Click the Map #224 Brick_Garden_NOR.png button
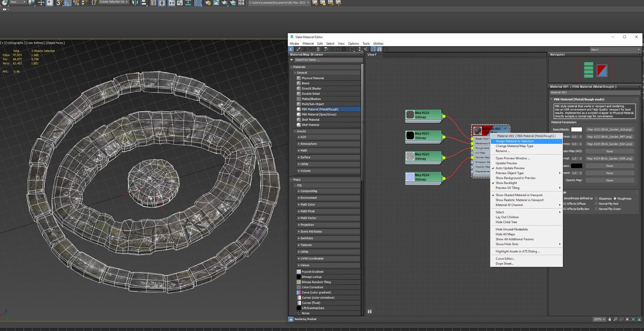The image size is (644, 331). (x=610, y=158)
